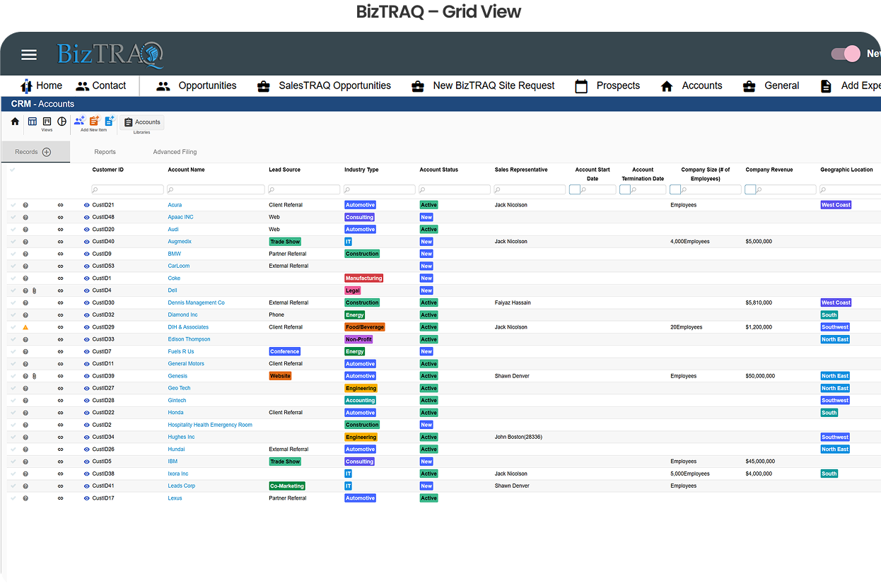Open Account Start Date filter operator box
The image size is (881, 588).
pos(575,189)
